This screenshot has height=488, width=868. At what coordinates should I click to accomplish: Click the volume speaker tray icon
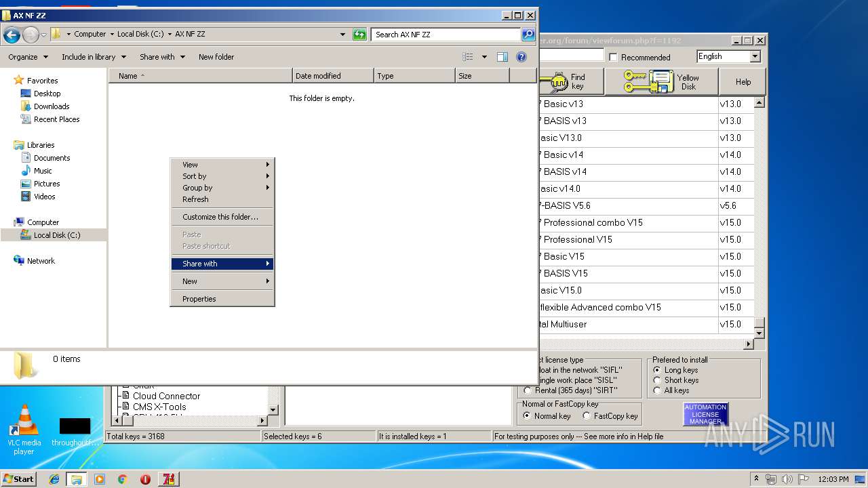(x=787, y=479)
